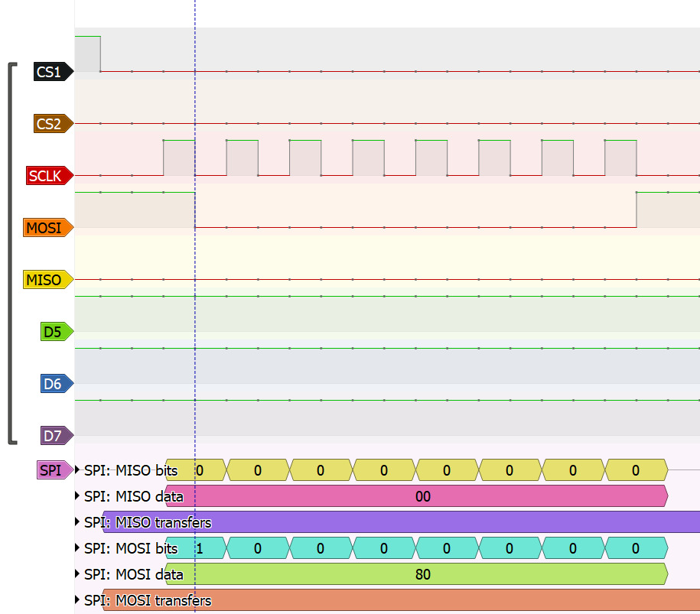Click the SCLK channel label
This screenshot has height=614, width=700.
50,175
